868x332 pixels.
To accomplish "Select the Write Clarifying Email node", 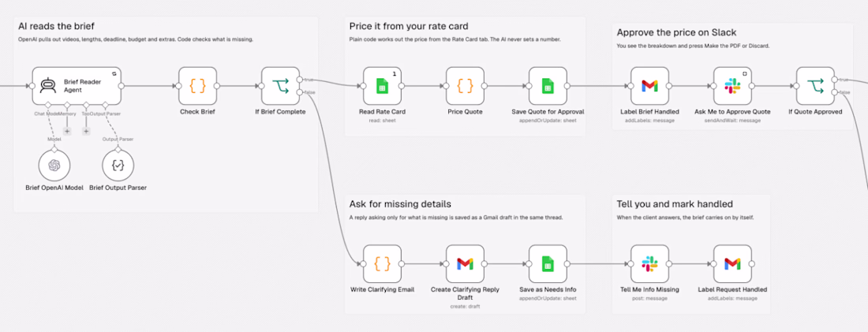I will pos(382,263).
